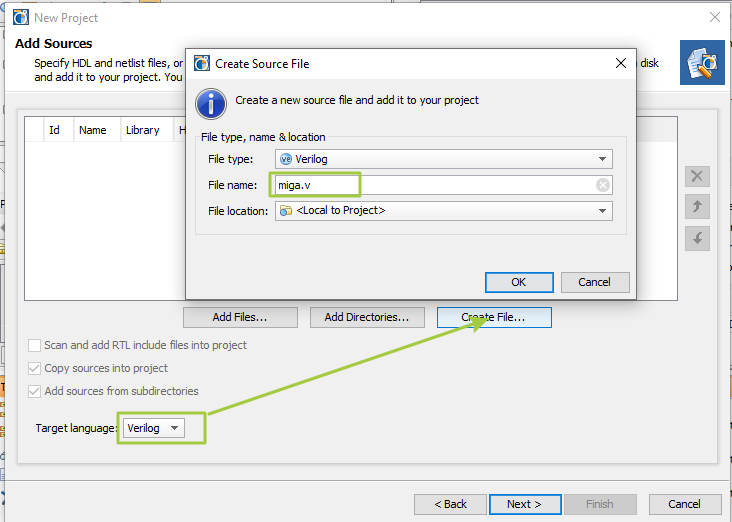
Task: Close the New Project window
Action: coord(715,17)
